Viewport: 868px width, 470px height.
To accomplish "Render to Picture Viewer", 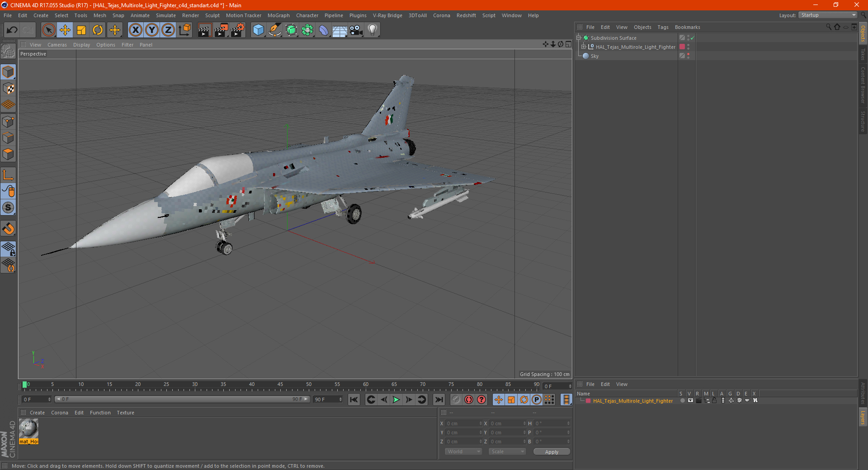I will 221,30.
